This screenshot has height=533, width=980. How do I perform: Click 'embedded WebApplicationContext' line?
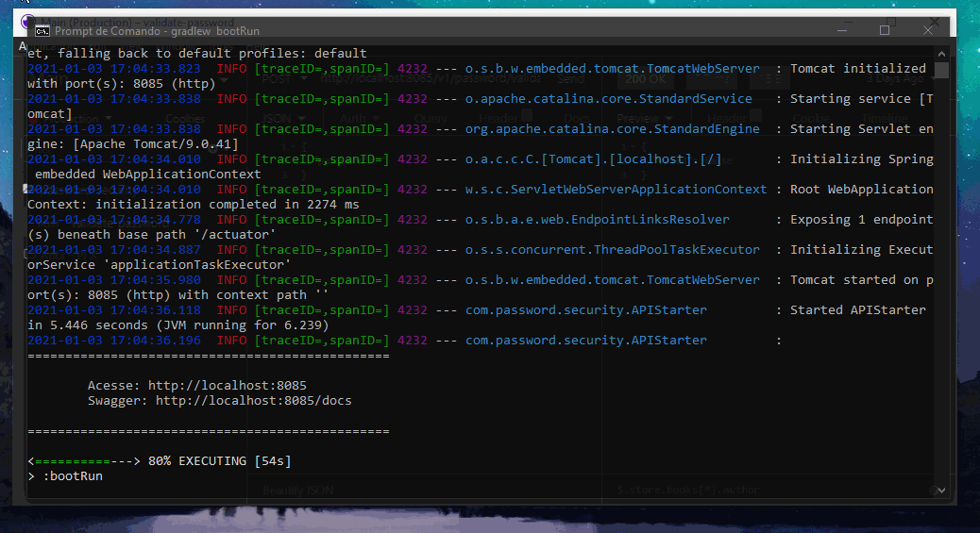coord(148,175)
